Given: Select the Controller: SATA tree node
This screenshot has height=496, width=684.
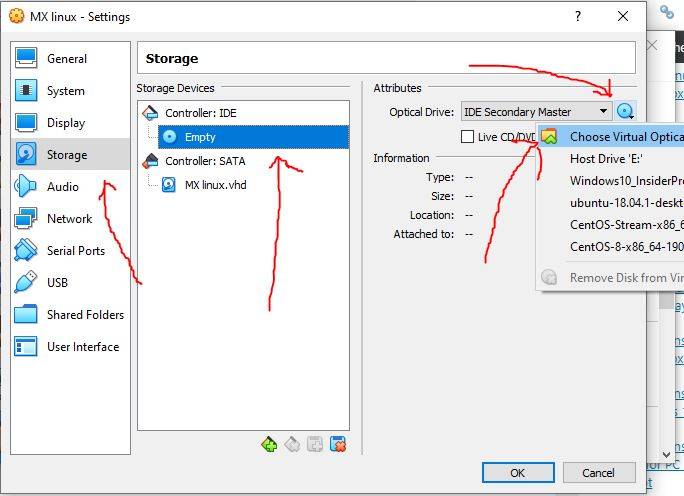Looking at the screenshot, I should (204, 161).
